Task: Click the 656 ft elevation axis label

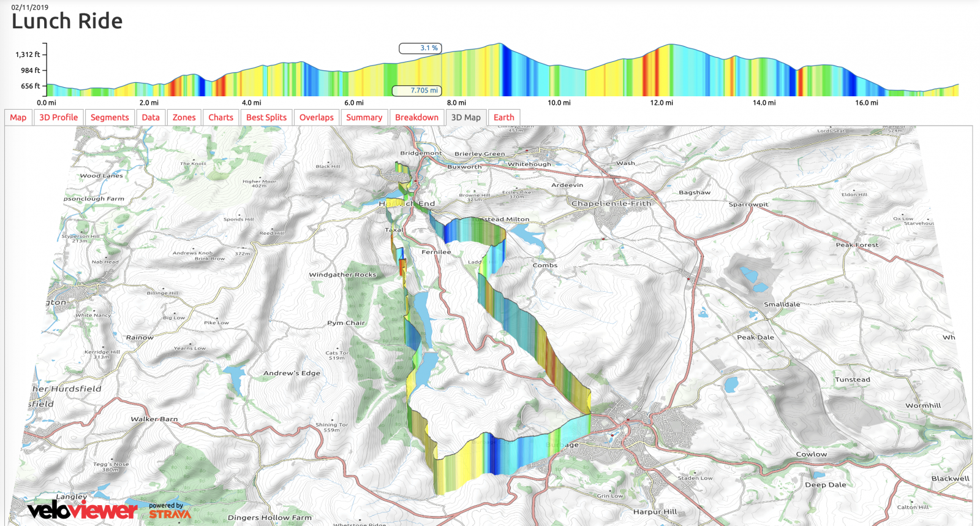Action: pyautogui.click(x=31, y=86)
